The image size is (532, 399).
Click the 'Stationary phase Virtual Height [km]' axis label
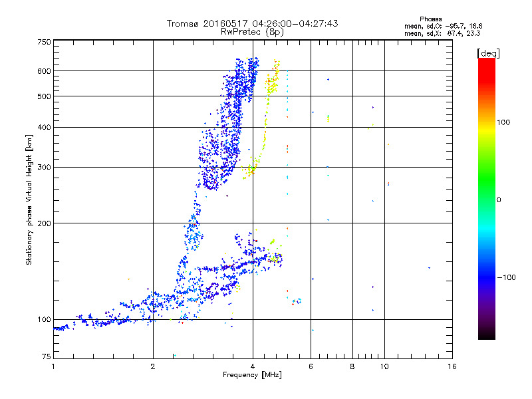point(29,199)
